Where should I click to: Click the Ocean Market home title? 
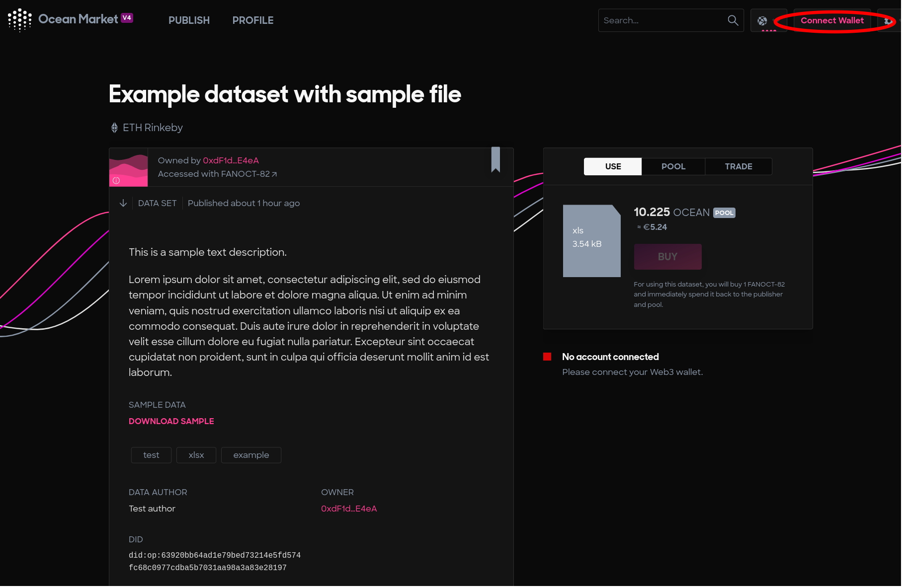(79, 19)
